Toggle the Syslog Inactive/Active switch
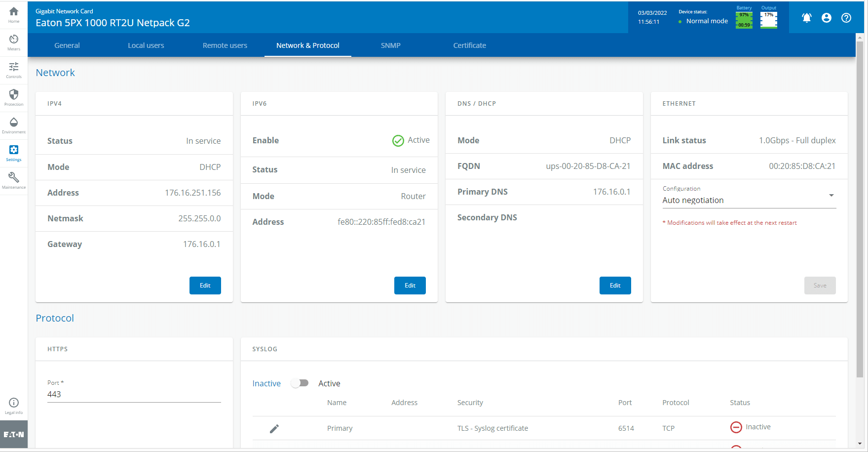The image size is (868, 452). (x=300, y=383)
